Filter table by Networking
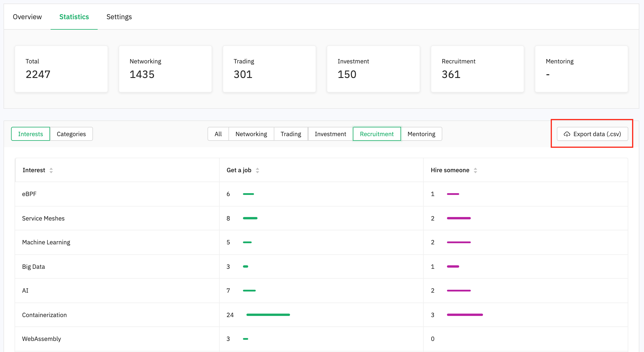The height and width of the screenshot is (352, 644). coord(251,134)
